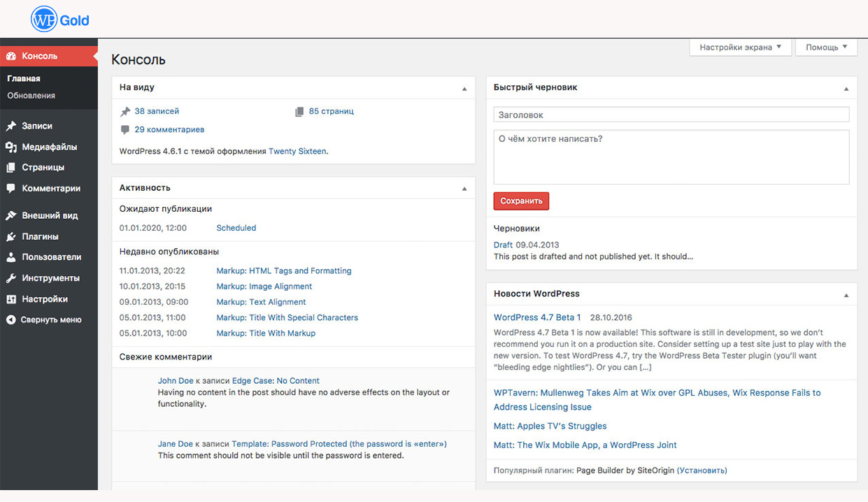Collapse the Новости WordPress widget
The image size is (868, 502).
pyautogui.click(x=846, y=295)
